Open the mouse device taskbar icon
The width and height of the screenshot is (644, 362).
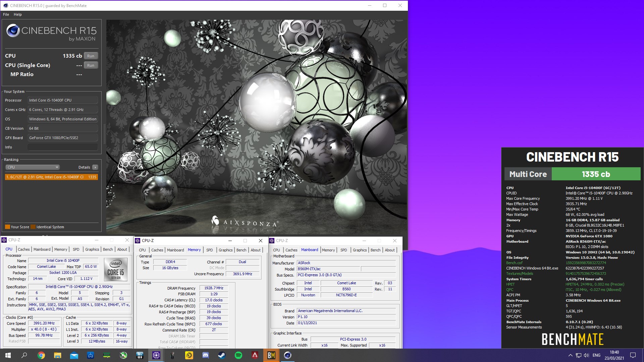point(172,355)
